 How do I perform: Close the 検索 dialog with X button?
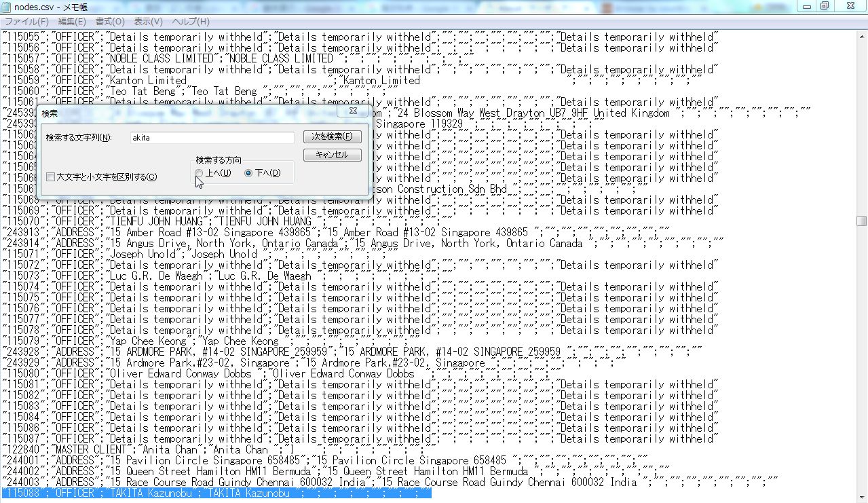(353, 111)
